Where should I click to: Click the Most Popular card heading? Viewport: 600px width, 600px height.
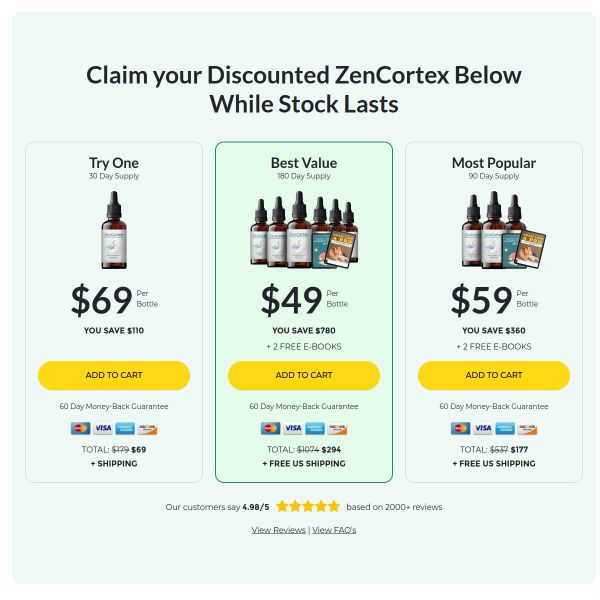pyautogui.click(x=494, y=163)
